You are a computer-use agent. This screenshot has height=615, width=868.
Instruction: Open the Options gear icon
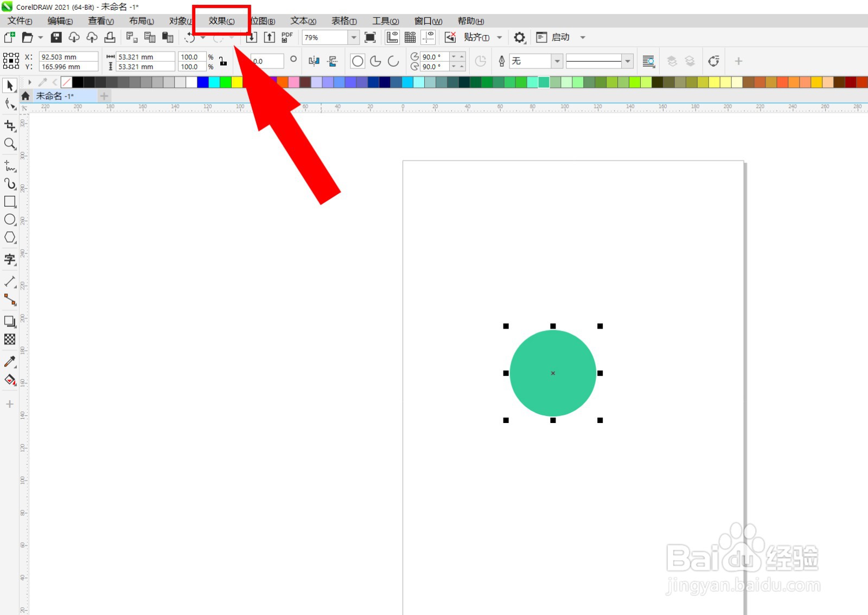click(x=520, y=37)
